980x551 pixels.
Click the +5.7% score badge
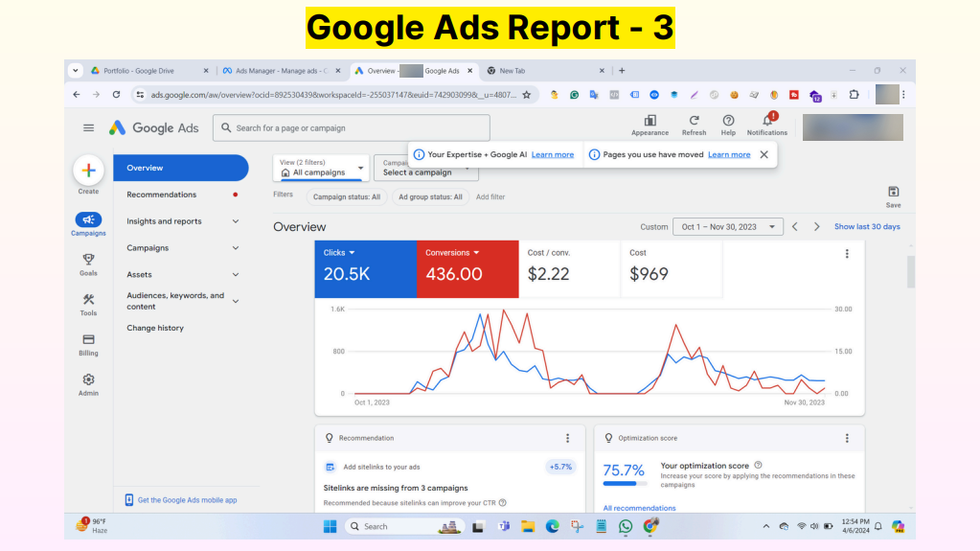tap(560, 467)
